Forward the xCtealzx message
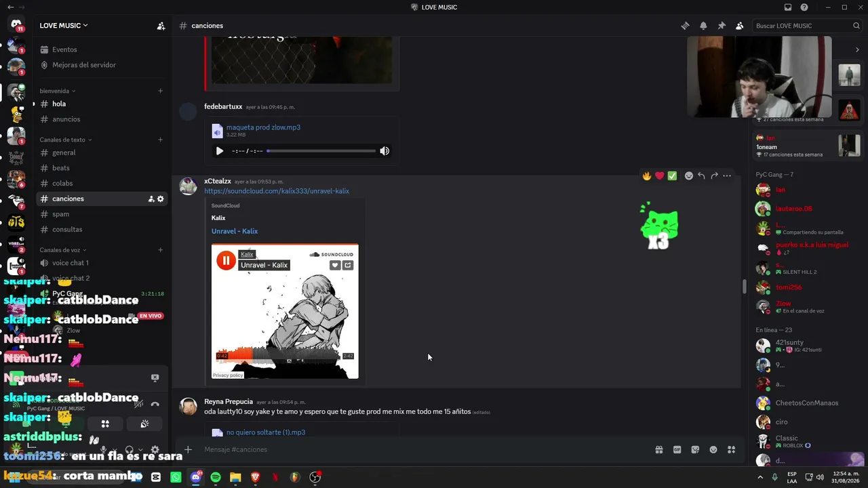Image resolution: width=868 pixels, height=488 pixels. 714,176
